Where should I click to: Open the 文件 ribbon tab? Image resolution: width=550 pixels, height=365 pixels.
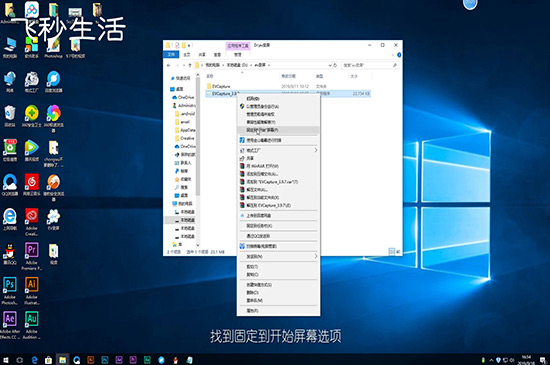click(171, 55)
